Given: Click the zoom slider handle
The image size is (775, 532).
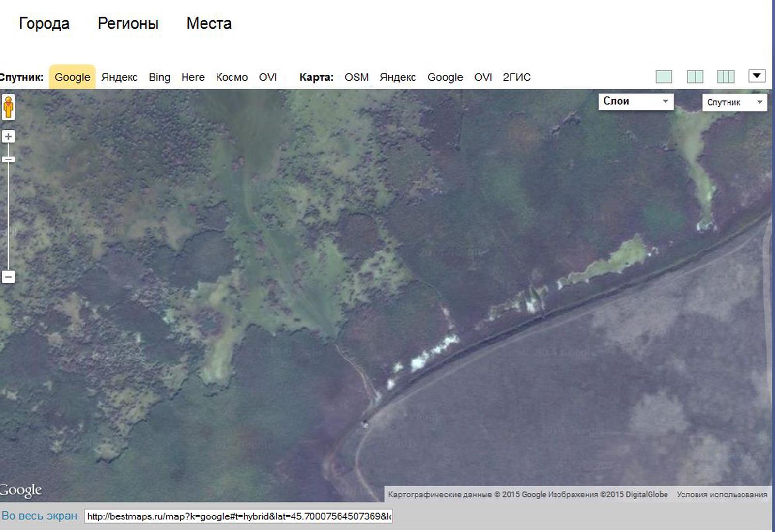Looking at the screenshot, I should point(8,159).
